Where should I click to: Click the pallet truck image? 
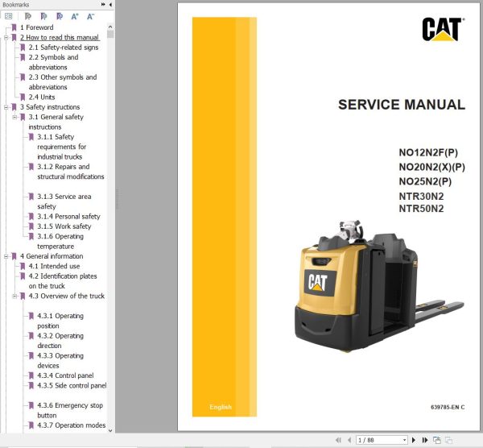(379, 285)
